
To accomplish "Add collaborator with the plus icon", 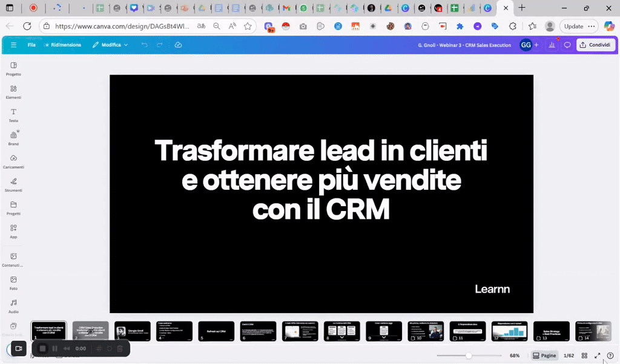I will [536, 45].
